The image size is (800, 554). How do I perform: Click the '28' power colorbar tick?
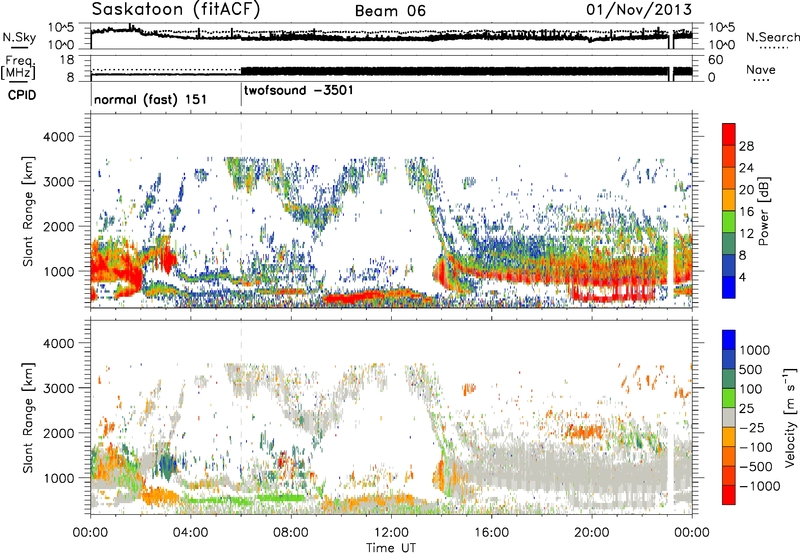pos(746,146)
